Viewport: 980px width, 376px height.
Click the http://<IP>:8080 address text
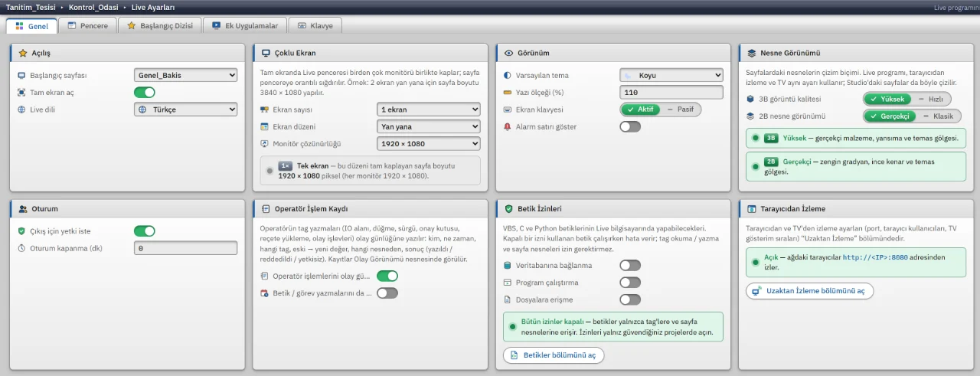(875, 257)
